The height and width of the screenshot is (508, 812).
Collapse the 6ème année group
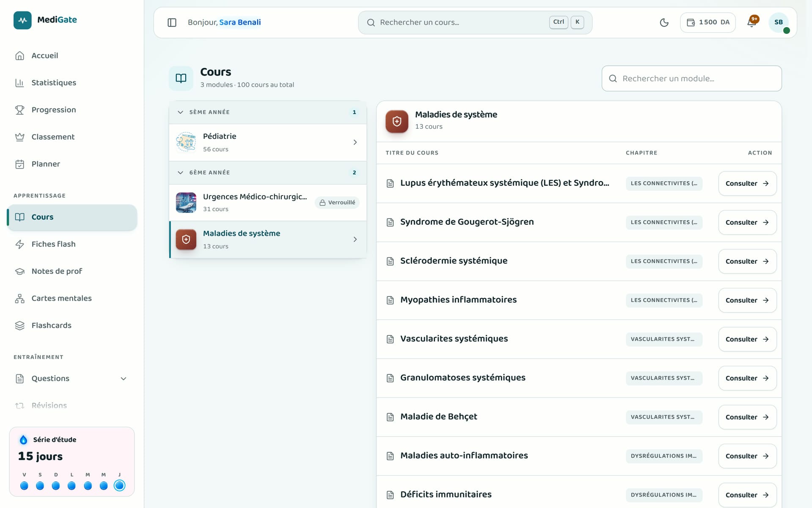pos(268,173)
